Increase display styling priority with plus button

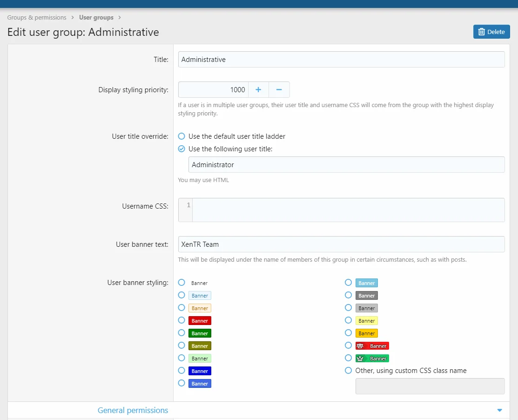[258, 89]
